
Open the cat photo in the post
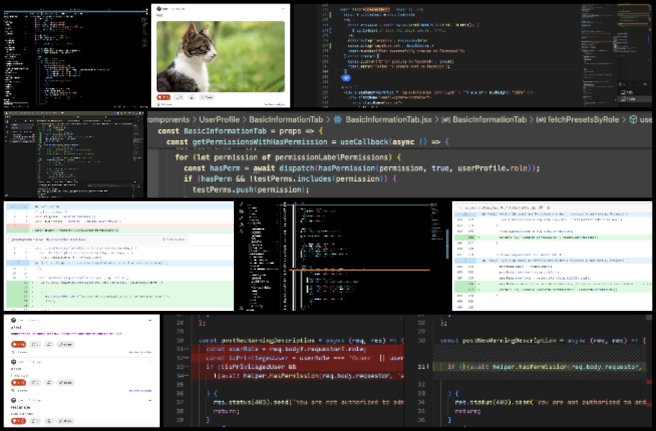220,56
